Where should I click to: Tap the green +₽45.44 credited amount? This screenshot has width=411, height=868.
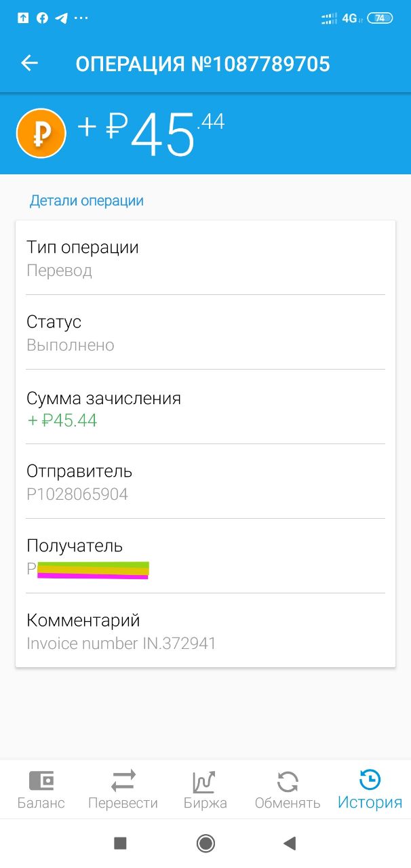point(62,420)
